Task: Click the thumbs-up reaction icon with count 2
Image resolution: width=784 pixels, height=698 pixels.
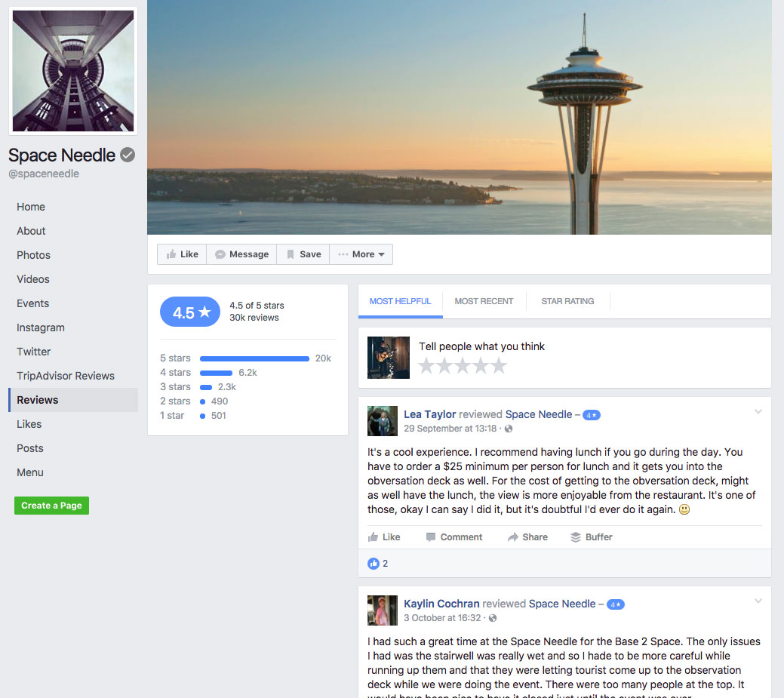Action: point(374,564)
